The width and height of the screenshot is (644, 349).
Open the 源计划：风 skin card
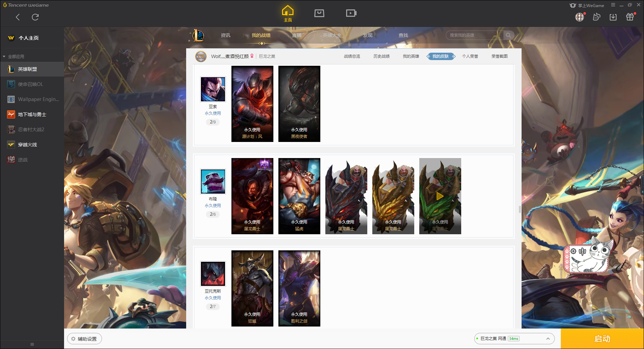pyautogui.click(x=252, y=104)
